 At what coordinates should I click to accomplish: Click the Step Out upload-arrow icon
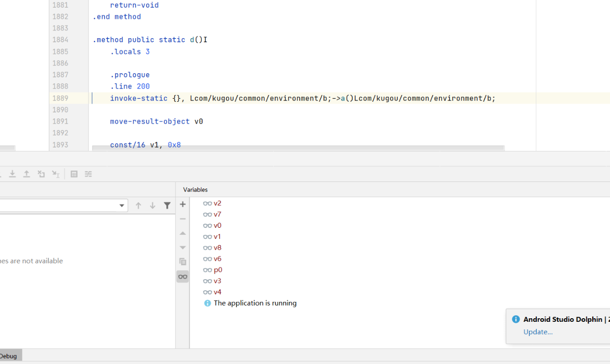coord(26,174)
